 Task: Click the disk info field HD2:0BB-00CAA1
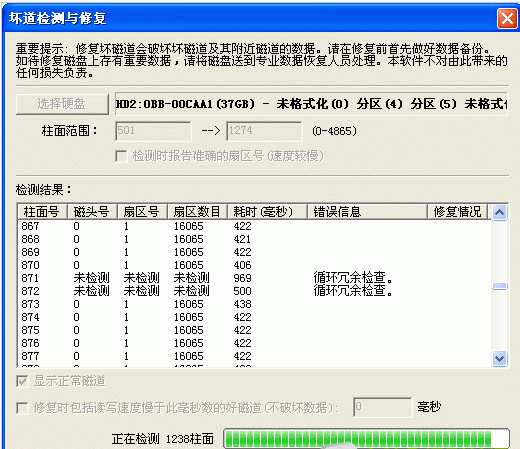pyautogui.click(x=311, y=104)
